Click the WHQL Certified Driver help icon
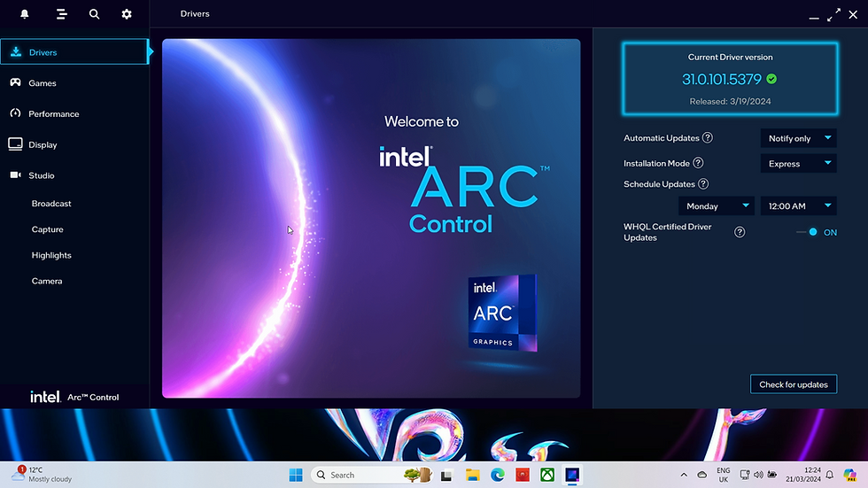The image size is (868, 488). (x=740, y=232)
